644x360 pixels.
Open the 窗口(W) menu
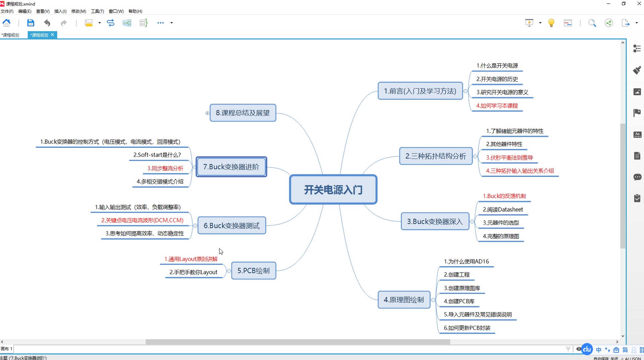[116, 11]
